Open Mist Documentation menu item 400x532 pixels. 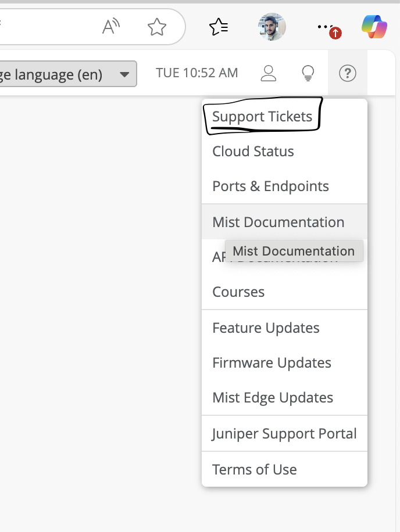click(x=278, y=222)
